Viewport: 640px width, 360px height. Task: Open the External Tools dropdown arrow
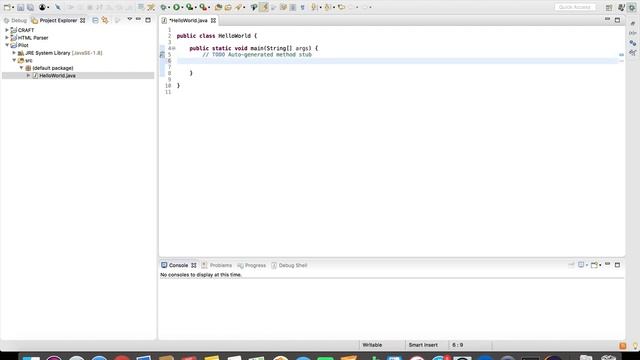click(x=209, y=7)
